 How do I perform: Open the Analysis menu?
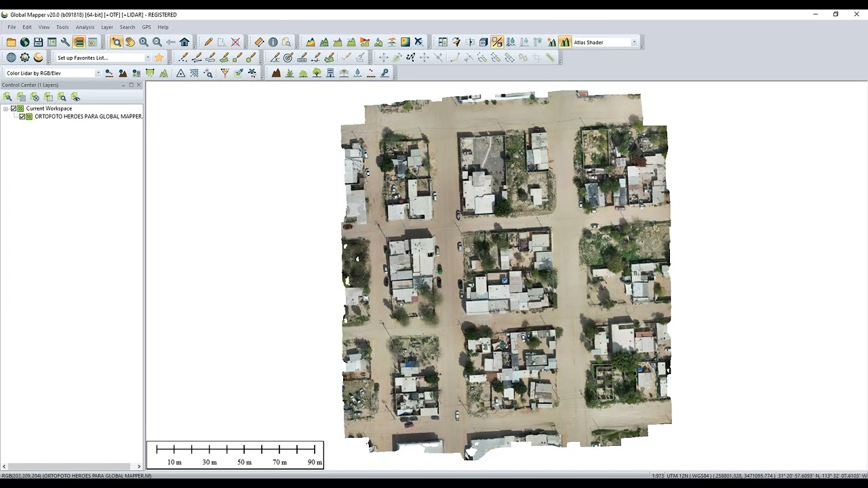[85, 27]
